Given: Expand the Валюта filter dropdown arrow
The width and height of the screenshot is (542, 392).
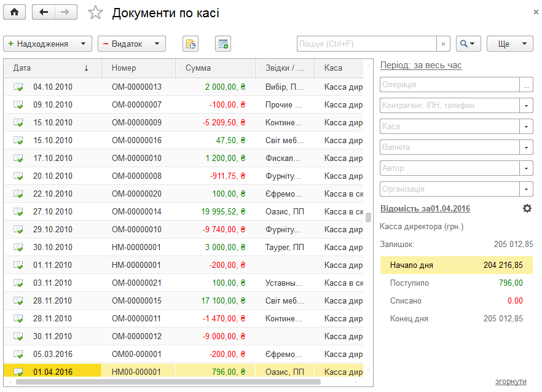Looking at the screenshot, I should [x=526, y=147].
